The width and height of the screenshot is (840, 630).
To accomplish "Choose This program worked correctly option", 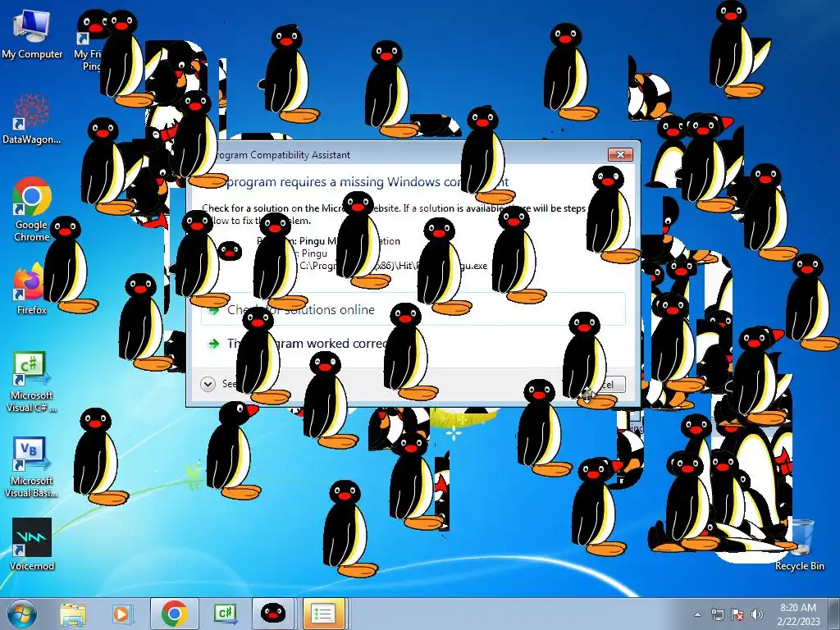I will (413, 344).
